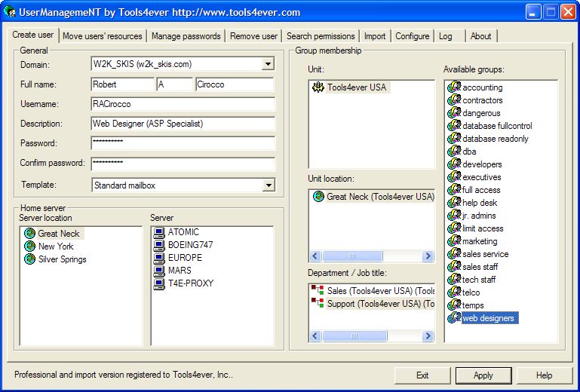The height and width of the screenshot is (392, 580).
Task: Click the first name field containing Robert
Action: coord(122,84)
